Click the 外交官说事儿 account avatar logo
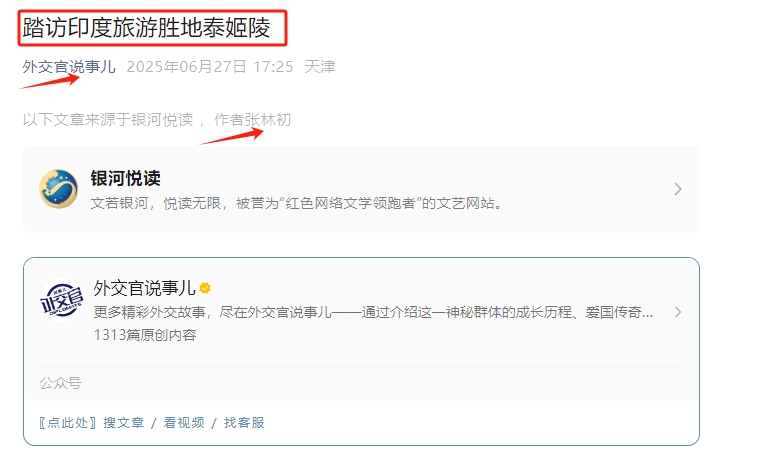The image size is (778, 462). pyautogui.click(x=62, y=301)
